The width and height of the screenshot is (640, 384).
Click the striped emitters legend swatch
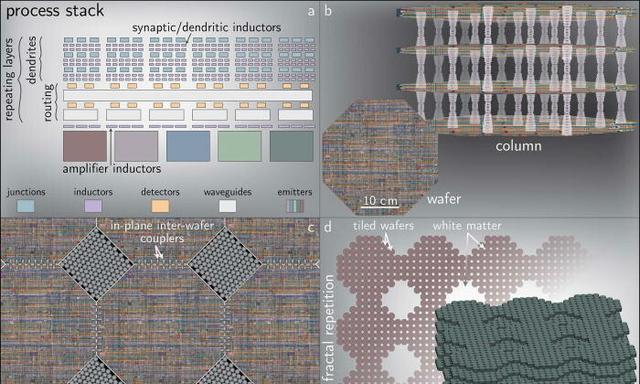[295, 206]
